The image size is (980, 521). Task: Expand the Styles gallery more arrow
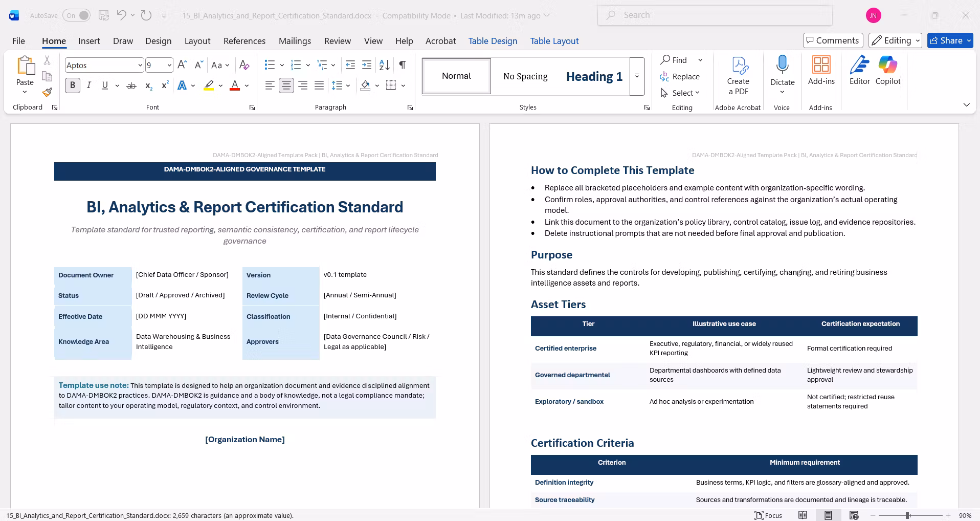click(637, 76)
